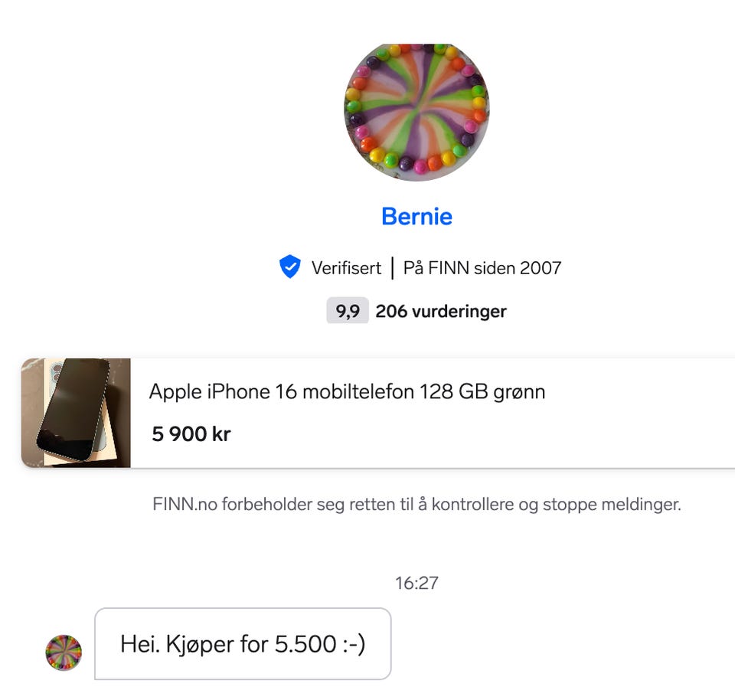This screenshot has height=700, width=735.
Task: Click the blue verified shield icon
Action: coord(290,267)
